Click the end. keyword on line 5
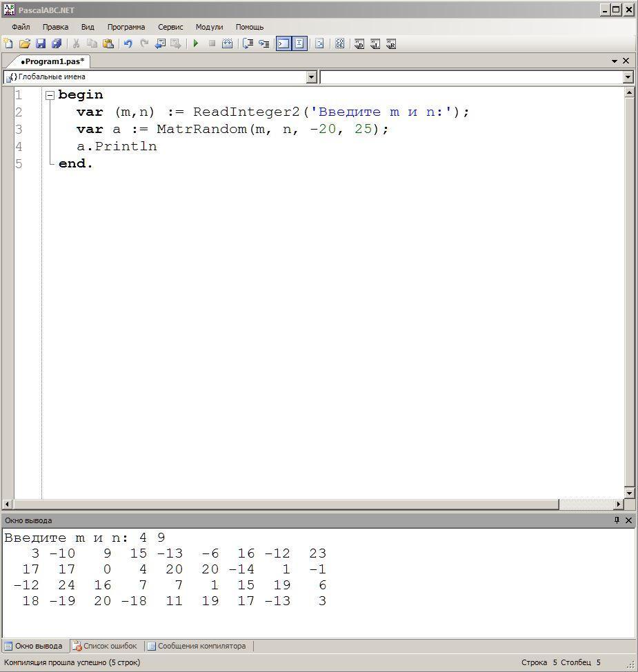 pyautogui.click(x=75, y=163)
